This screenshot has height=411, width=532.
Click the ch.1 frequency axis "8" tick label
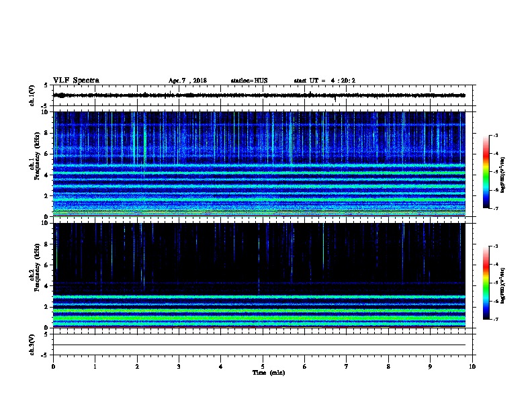47,133
